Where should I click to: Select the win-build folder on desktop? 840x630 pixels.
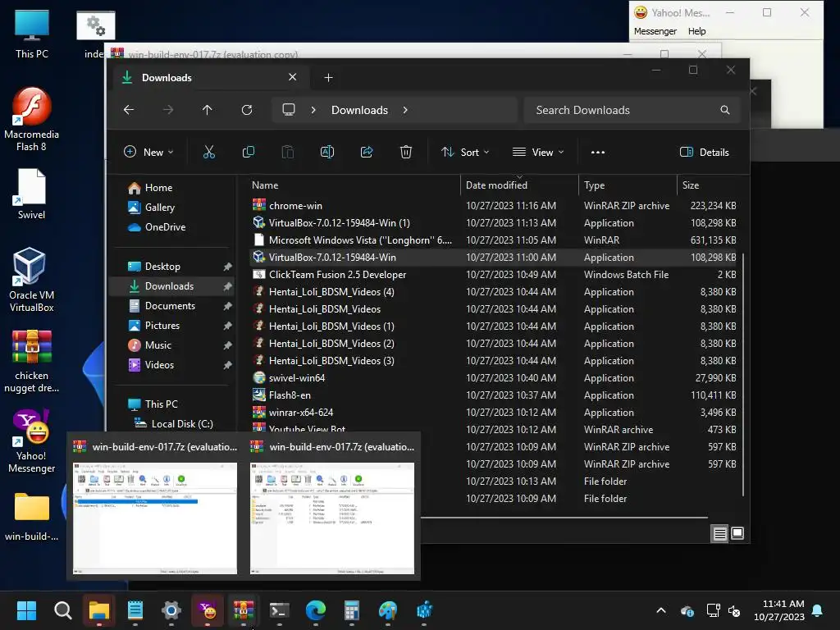click(x=32, y=517)
